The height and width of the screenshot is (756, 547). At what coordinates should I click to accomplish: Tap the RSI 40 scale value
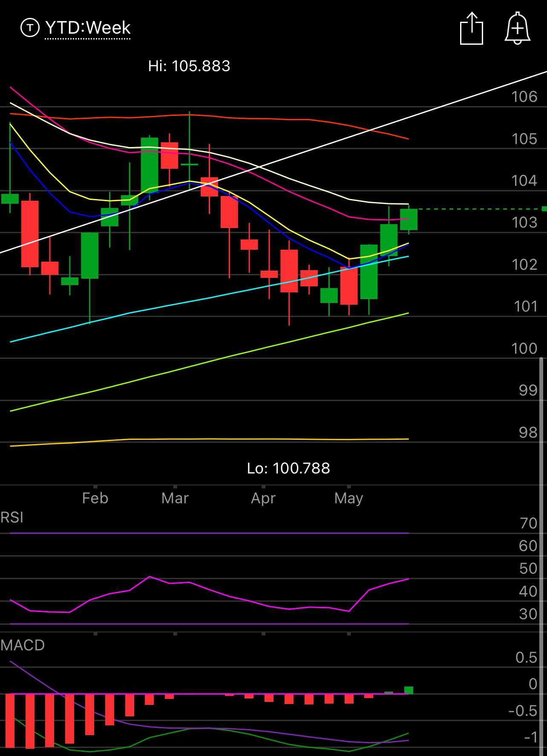[x=528, y=592]
